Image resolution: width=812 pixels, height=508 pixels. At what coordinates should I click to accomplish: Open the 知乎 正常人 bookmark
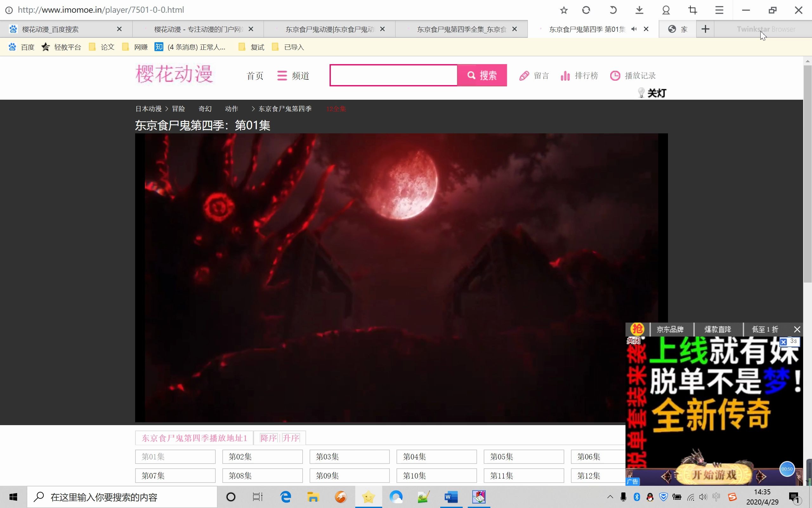point(190,47)
